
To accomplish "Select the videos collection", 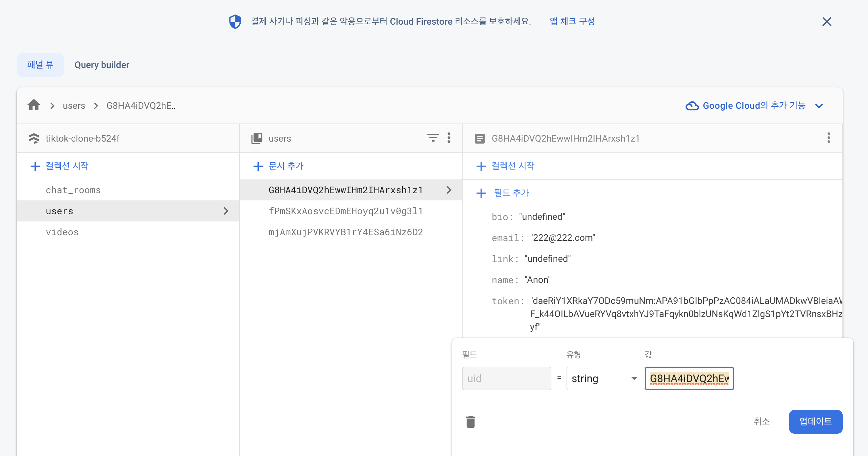I will [x=62, y=232].
